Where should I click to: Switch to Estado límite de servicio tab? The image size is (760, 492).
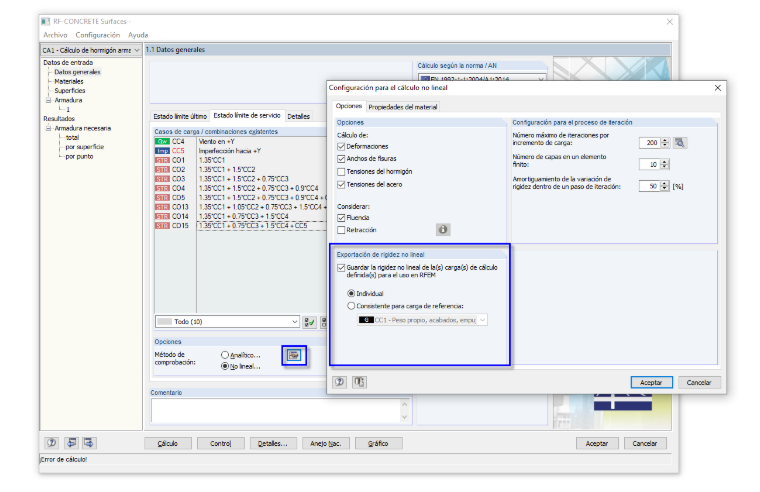click(247, 115)
